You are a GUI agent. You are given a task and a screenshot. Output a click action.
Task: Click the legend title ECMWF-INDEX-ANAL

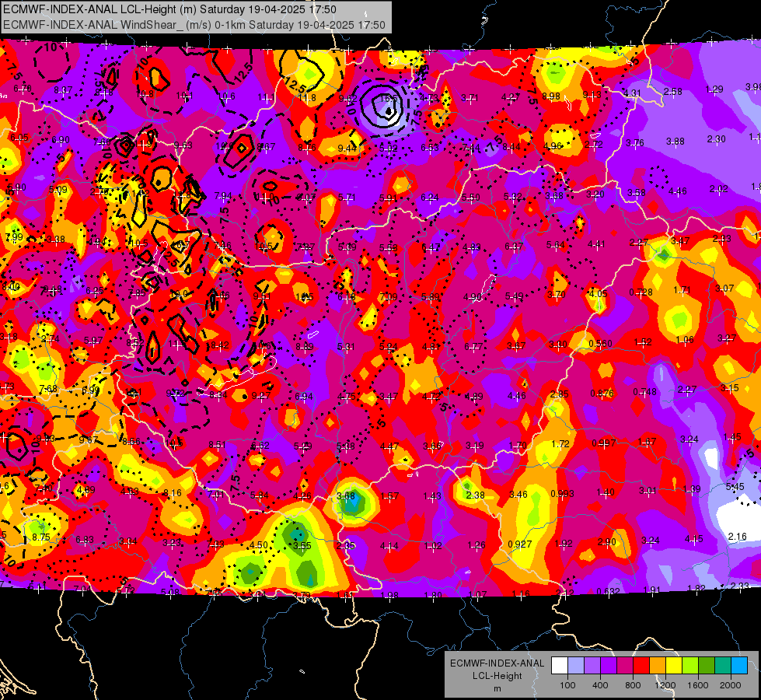tap(497, 663)
